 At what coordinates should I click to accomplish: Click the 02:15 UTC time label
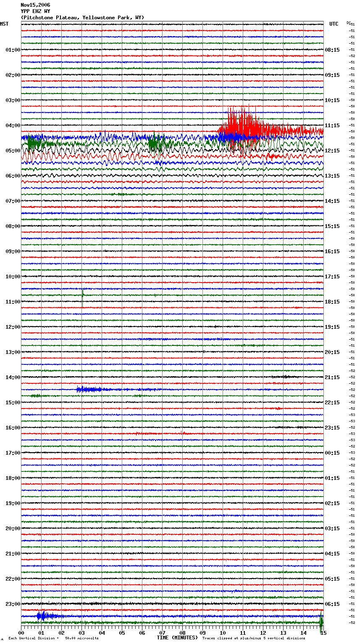pos(332,503)
